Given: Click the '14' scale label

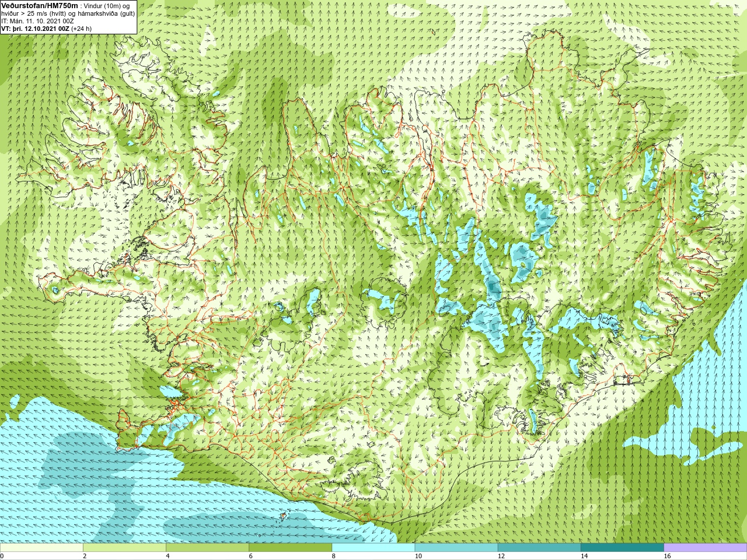Looking at the screenshot, I should click(x=584, y=556).
